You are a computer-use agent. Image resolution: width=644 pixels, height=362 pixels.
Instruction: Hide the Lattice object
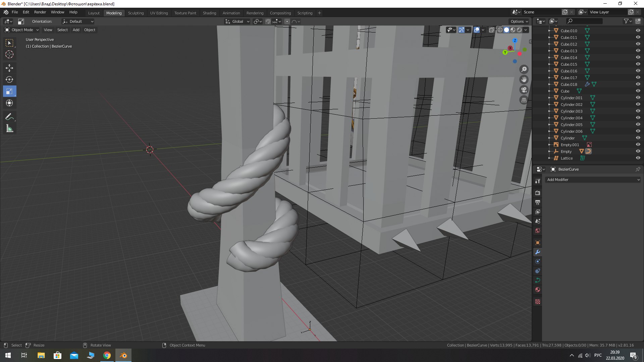638,158
